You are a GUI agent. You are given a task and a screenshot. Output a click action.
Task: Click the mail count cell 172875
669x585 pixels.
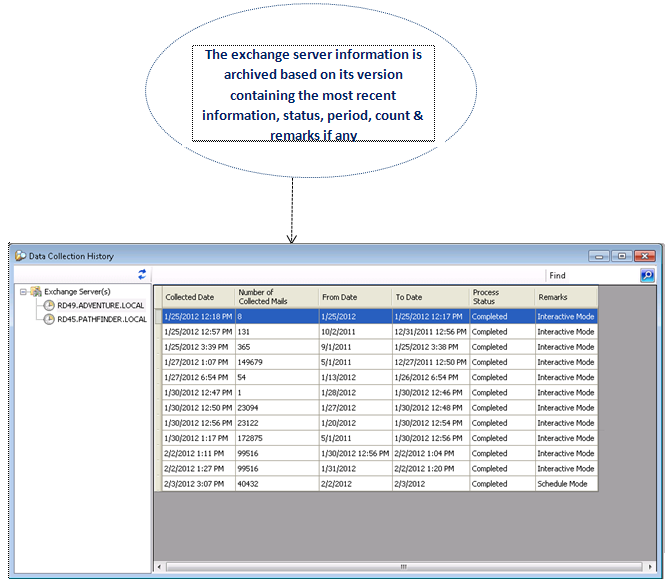click(x=277, y=438)
